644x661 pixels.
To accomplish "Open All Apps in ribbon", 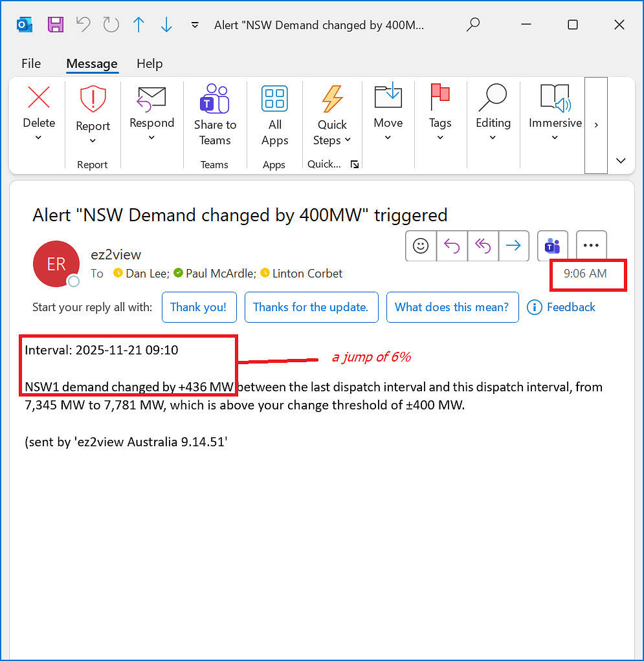I will pos(274,116).
